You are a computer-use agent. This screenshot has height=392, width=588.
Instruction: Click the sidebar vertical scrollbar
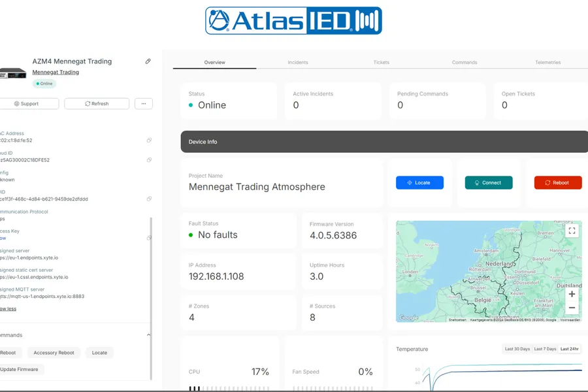coord(151,299)
